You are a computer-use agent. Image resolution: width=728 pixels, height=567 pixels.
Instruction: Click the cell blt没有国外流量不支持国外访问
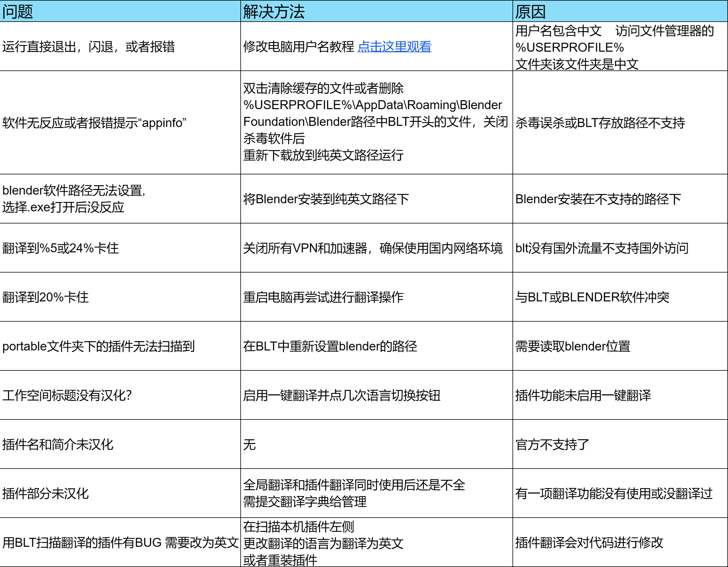click(x=620, y=248)
